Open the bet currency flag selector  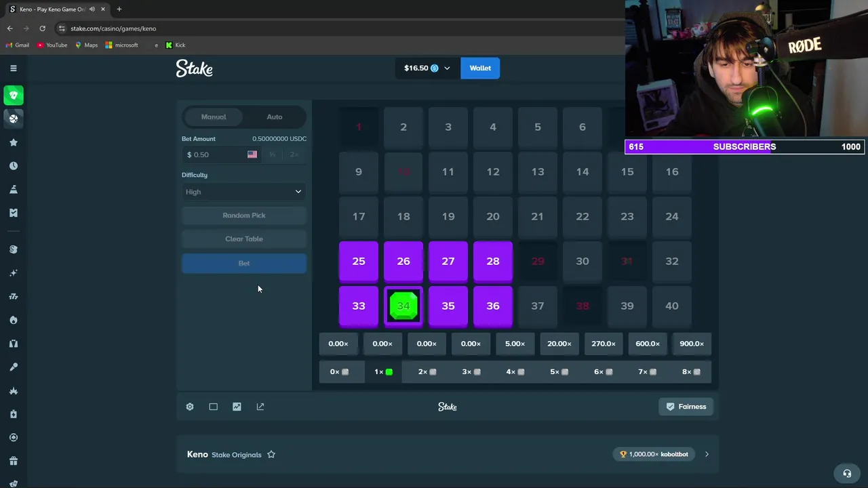pyautogui.click(x=252, y=155)
